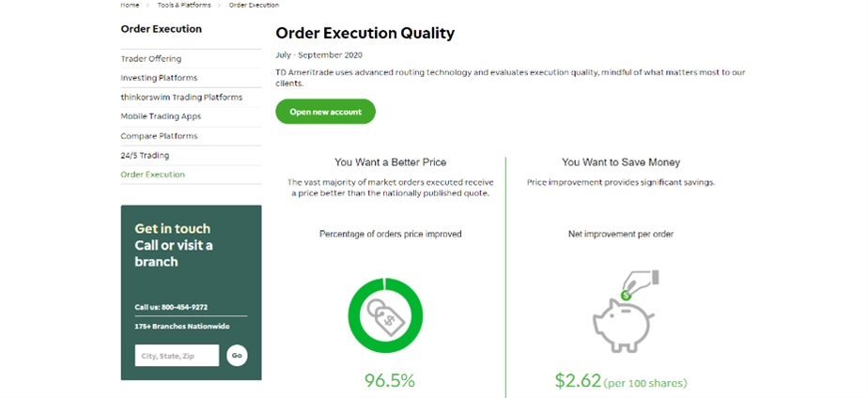Select the Order Execution breadcrumb
This screenshot has height=398, width=868.
[253, 5]
